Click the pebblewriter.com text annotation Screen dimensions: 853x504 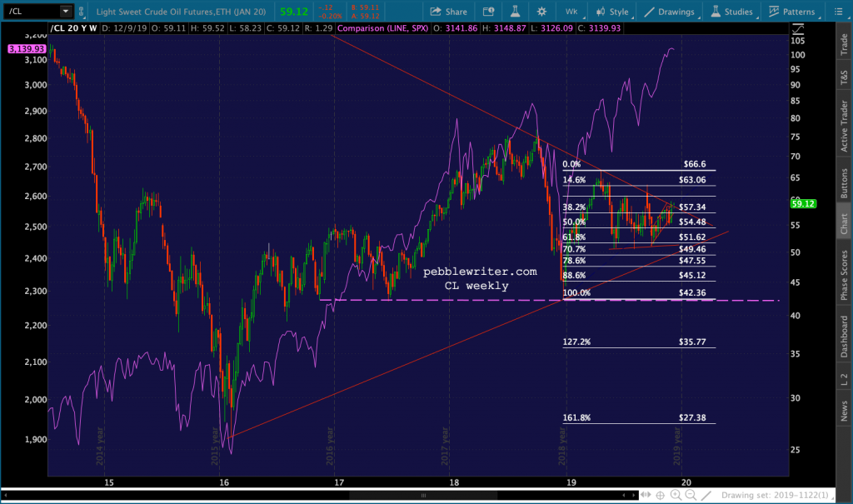480,272
